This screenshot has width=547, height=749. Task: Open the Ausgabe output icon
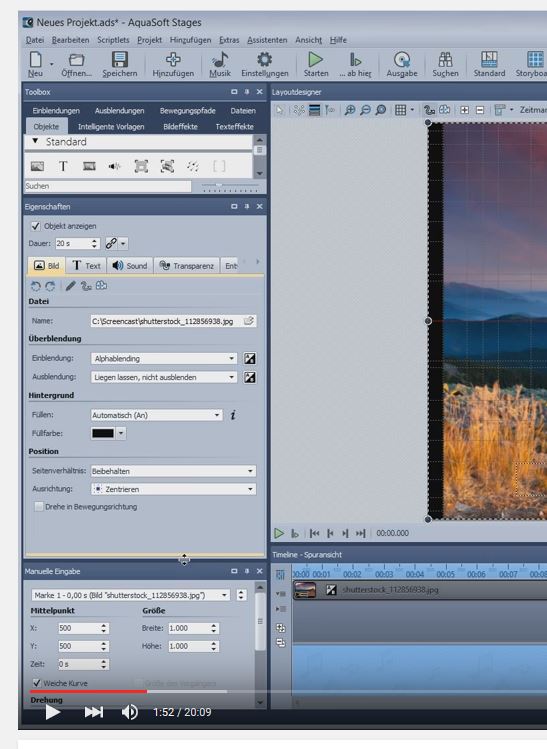(402, 60)
